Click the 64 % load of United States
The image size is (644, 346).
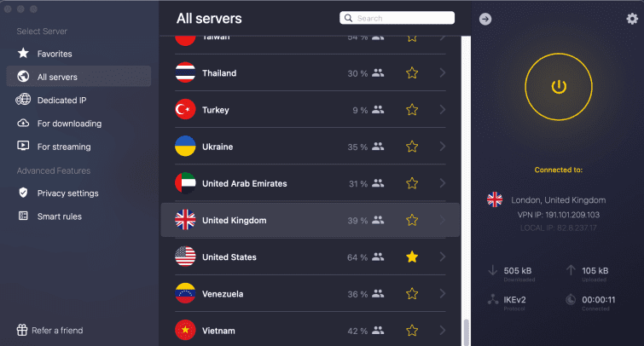click(357, 257)
